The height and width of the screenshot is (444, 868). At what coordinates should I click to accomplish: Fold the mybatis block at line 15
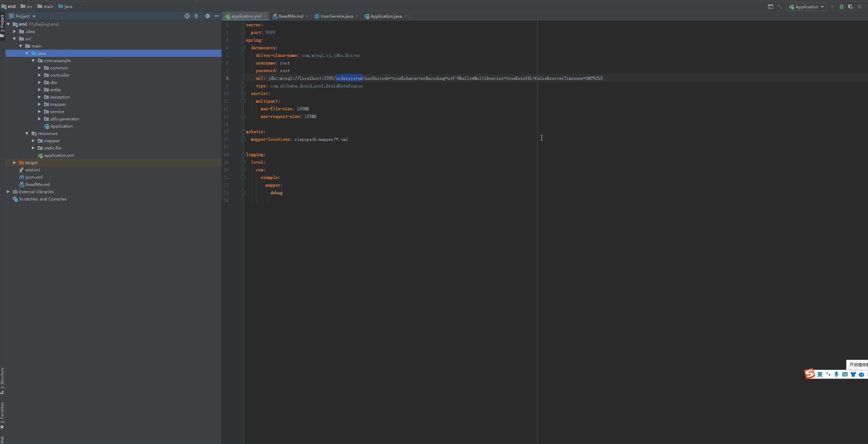(243, 132)
